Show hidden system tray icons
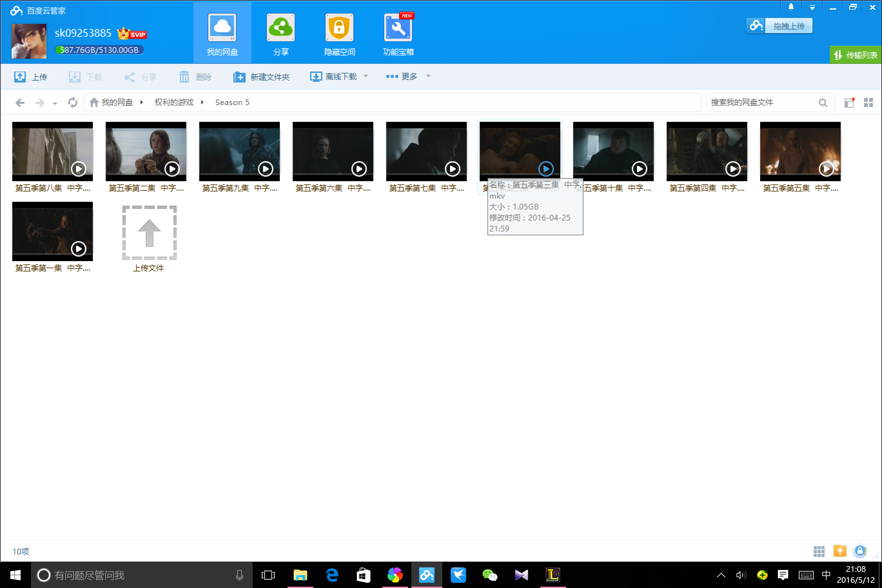 point(721,575)
